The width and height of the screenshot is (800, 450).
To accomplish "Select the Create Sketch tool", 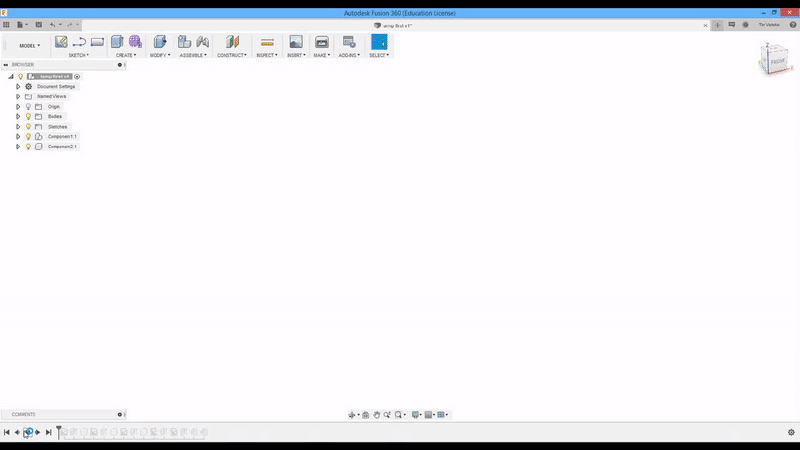I will point(61,42).
